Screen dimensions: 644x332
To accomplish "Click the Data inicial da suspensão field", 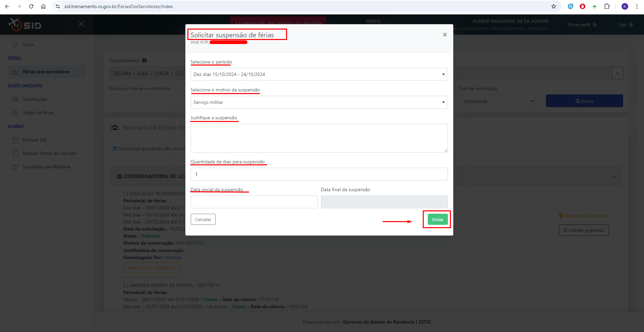I will [x=254, y=202].
